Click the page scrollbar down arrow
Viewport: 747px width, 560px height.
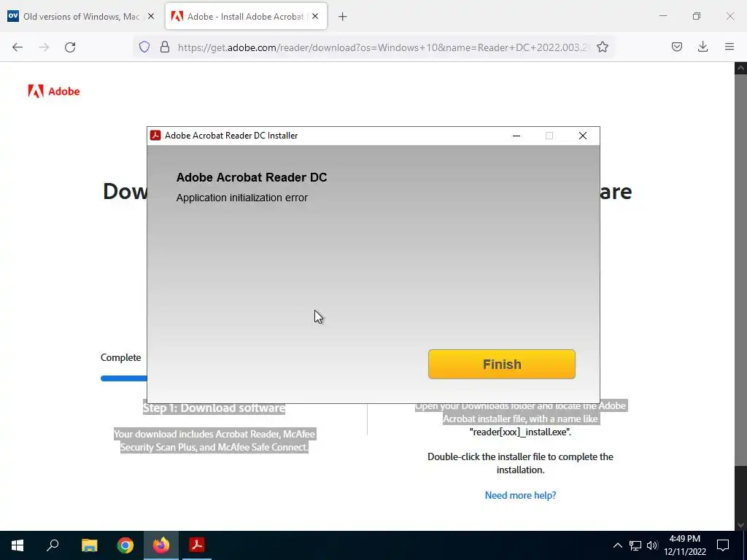pos(740,525)
